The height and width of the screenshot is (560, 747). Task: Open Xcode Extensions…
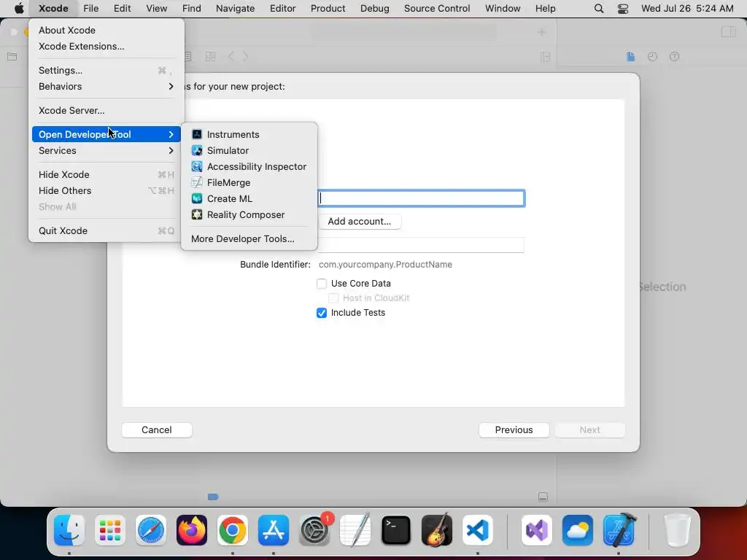point(107,46)
